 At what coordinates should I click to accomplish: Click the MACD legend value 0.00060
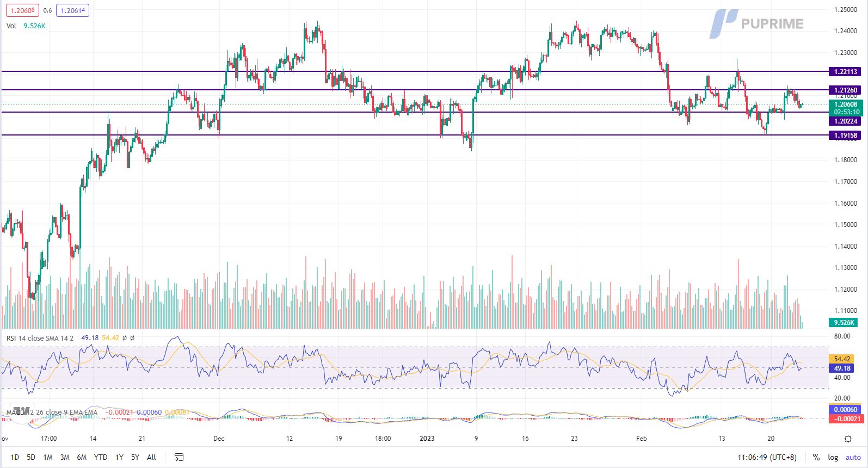pos(149,412)
